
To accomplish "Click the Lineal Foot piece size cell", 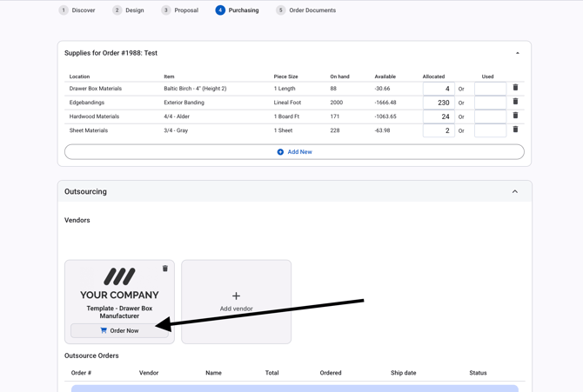I will coord(287,103).
